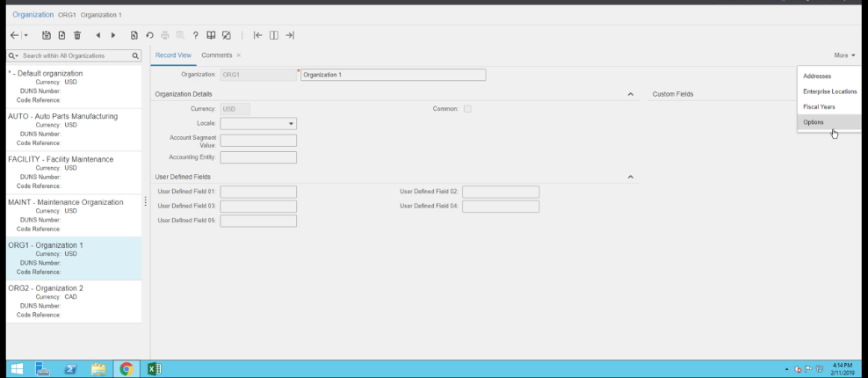Select Fiscal Years from the More menu
The image size is (868, 378).
click(819, 107)
